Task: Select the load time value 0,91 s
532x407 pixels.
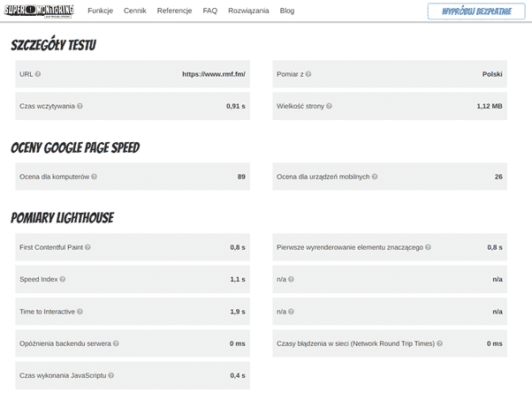Action: tap(236, 106)
